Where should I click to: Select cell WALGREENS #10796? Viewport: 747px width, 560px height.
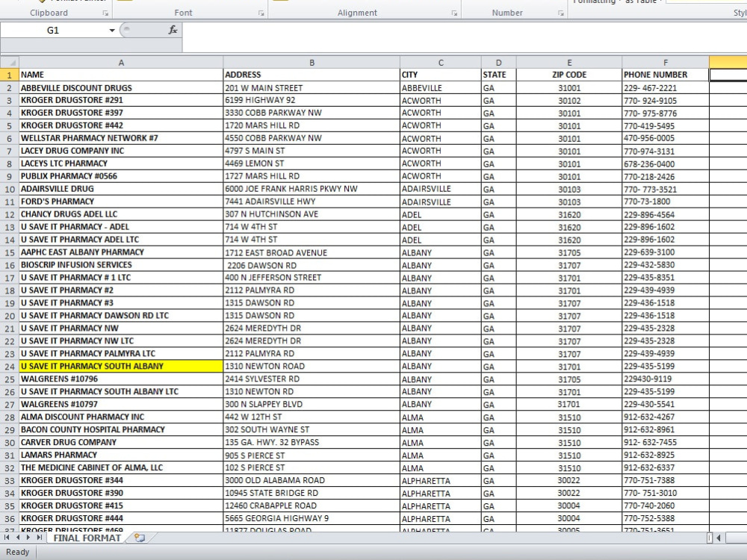pyautogui.click(x=121, y=379)
